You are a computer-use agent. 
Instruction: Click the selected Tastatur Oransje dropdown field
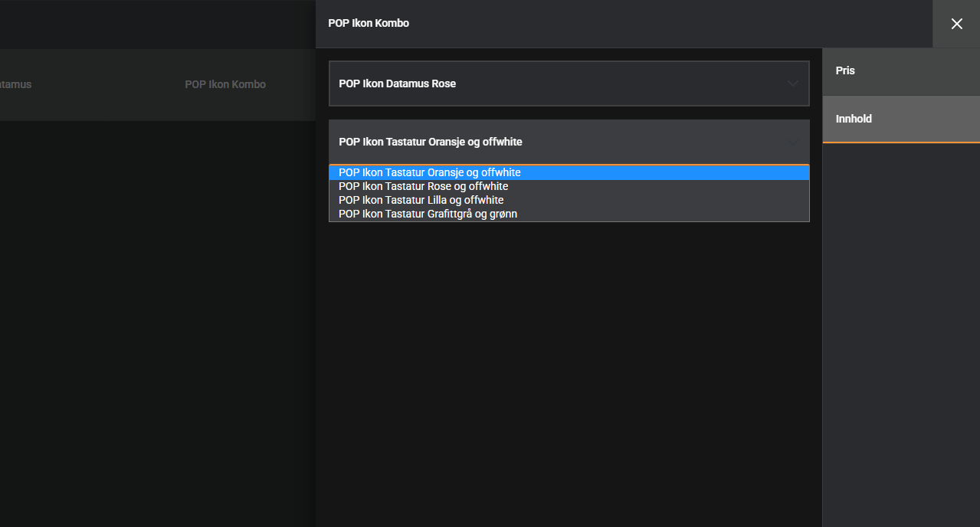[569, 142]
